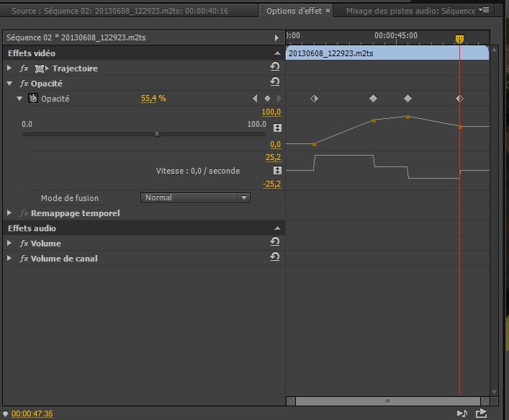Collapse the Opacité effect group
Viewport: 509px width, 420px height.
coord(9,84)
